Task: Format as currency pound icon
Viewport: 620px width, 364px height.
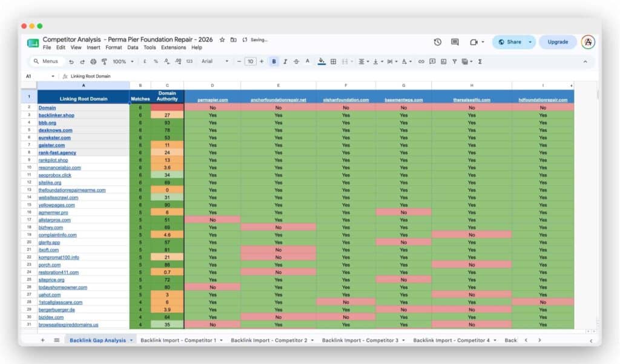Action: tap(145, 62)
